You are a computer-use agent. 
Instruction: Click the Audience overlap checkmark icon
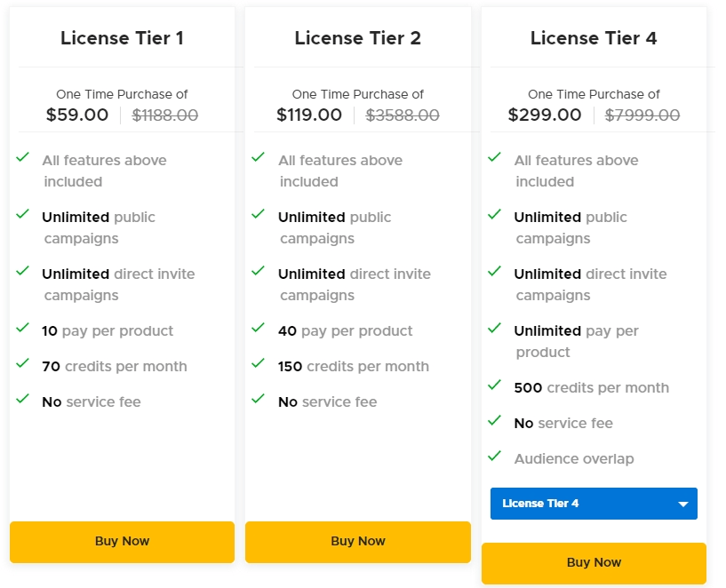[495, 456]
